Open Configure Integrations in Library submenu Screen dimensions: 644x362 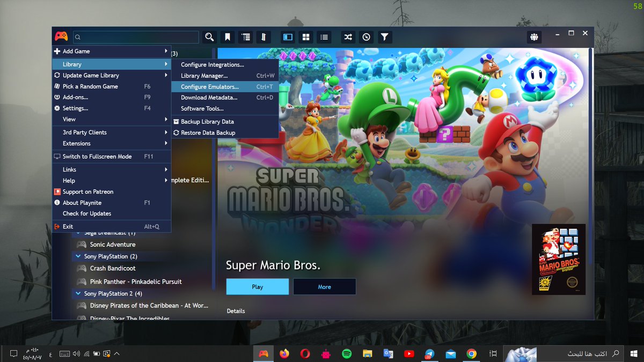[x=225, y=65]
